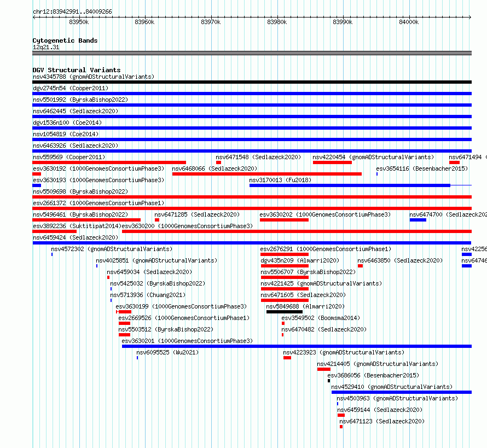Open nsv4221425 gnomADStructuralVariants label
This screenshot has height=448, width=487.
coord(321,283)
